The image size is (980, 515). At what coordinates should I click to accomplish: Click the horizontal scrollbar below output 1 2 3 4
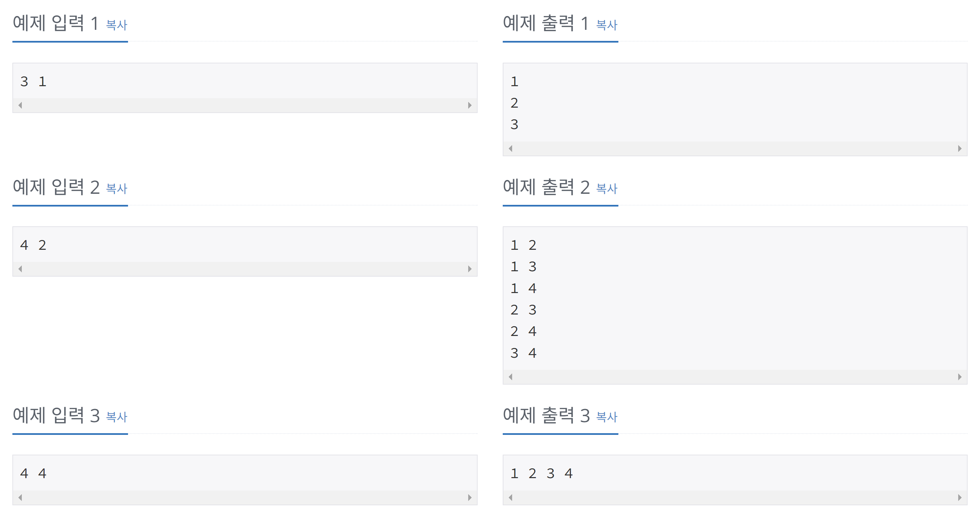[734, 498]
